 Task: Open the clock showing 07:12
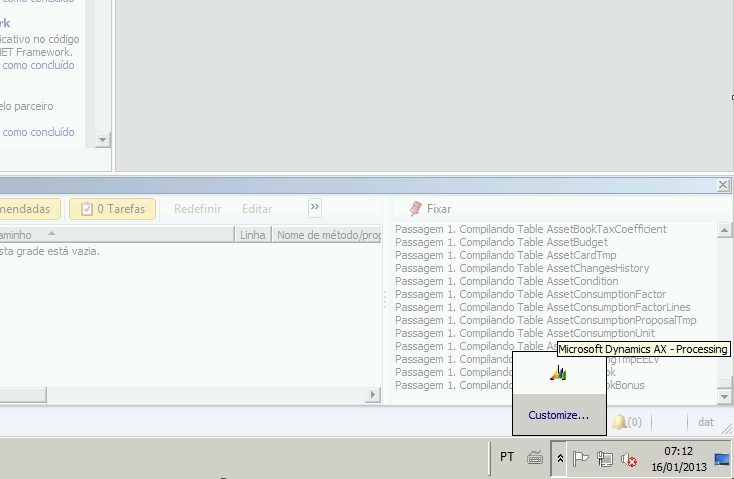[678, 459]
